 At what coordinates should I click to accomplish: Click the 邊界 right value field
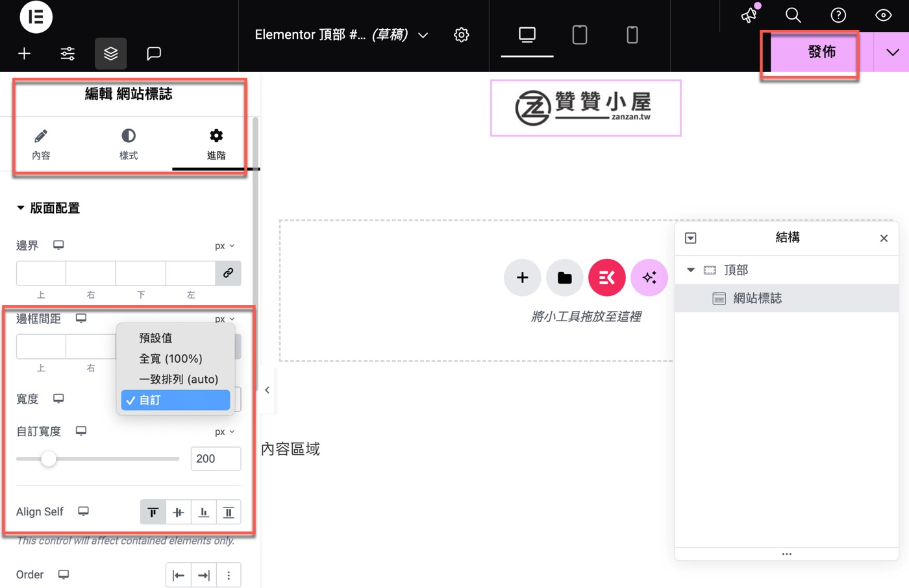91,273
